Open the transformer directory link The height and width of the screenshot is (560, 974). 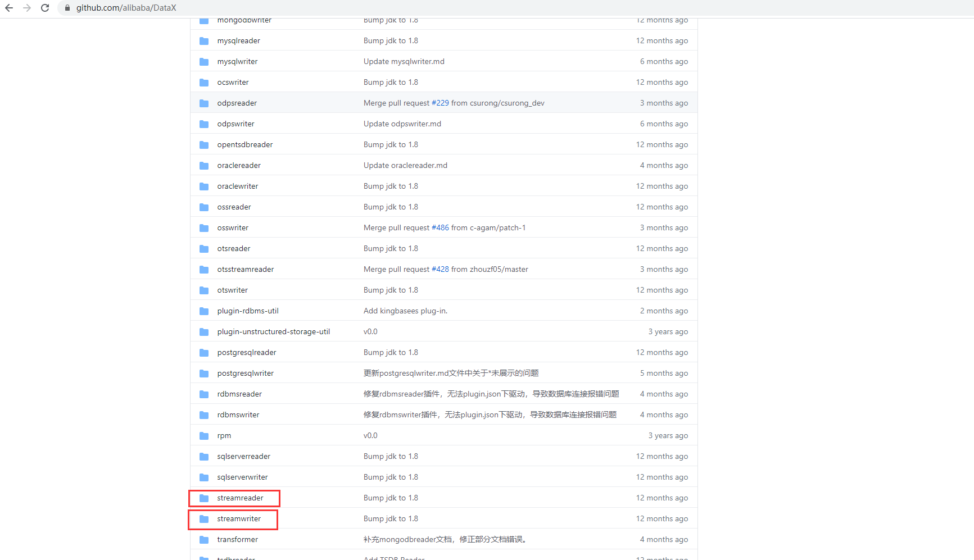click(238, 540)
